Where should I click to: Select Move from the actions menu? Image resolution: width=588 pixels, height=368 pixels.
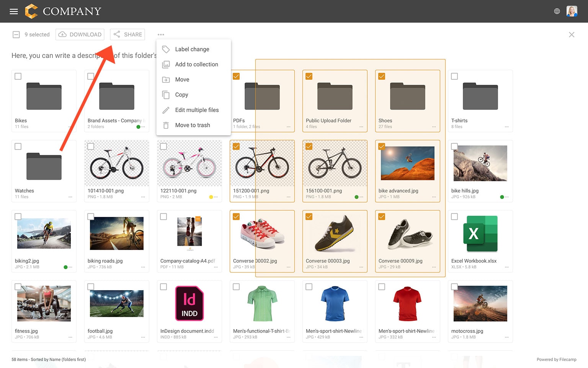coord(193,80)
